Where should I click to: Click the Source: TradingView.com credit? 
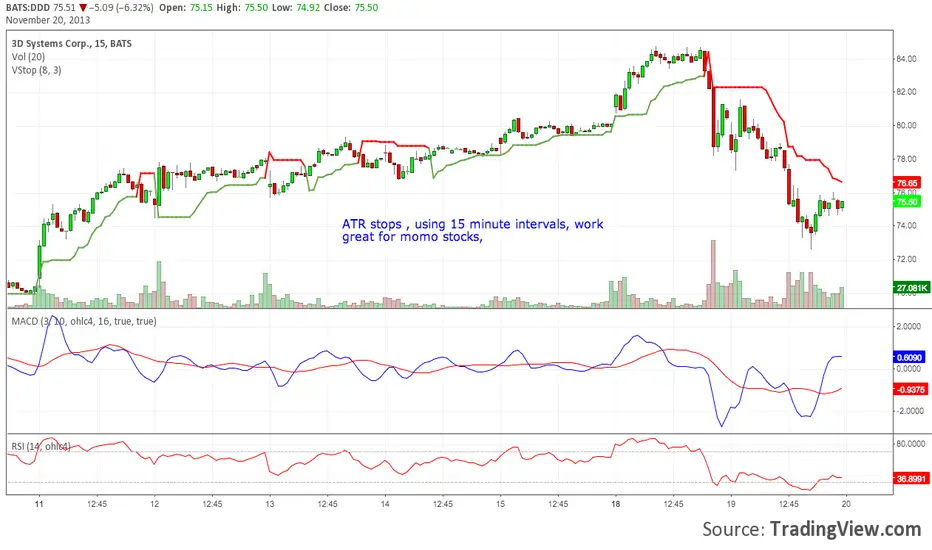[811, 529]
